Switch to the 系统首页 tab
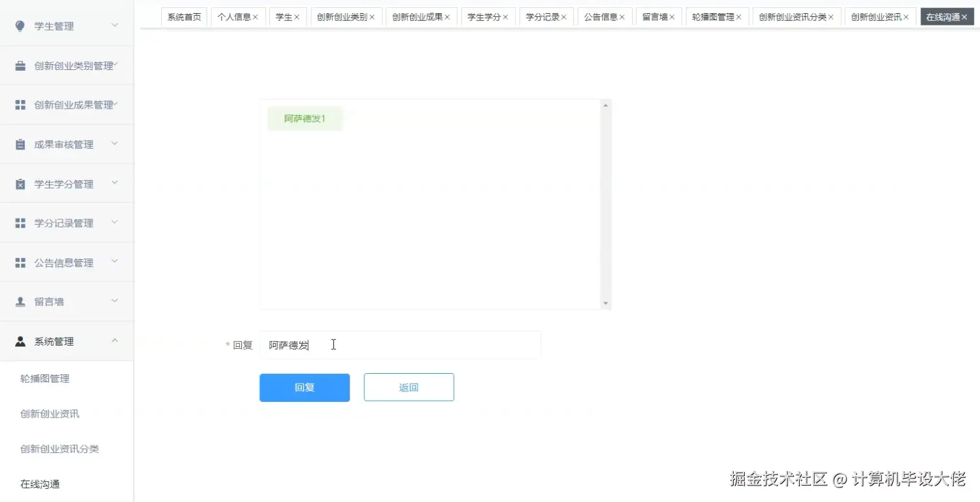980x502 pixels. tap(183, 16)
